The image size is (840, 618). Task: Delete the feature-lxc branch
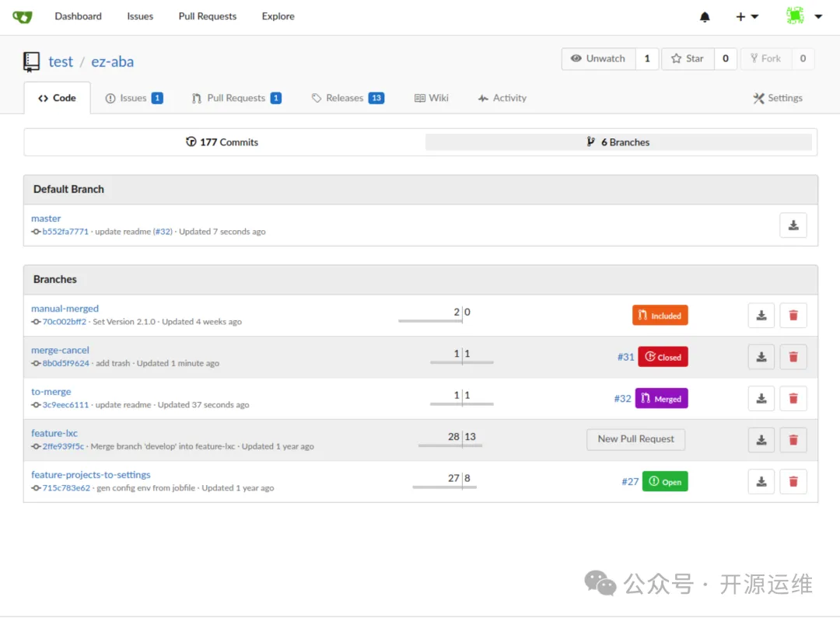click(x=793, y=440)
